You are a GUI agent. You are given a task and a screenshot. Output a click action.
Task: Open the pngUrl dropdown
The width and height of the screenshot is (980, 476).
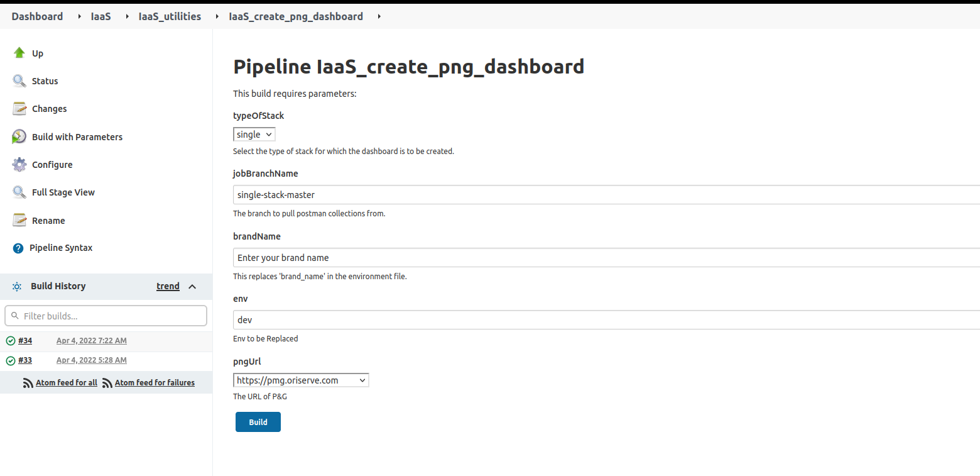click(x=300, y=380)
